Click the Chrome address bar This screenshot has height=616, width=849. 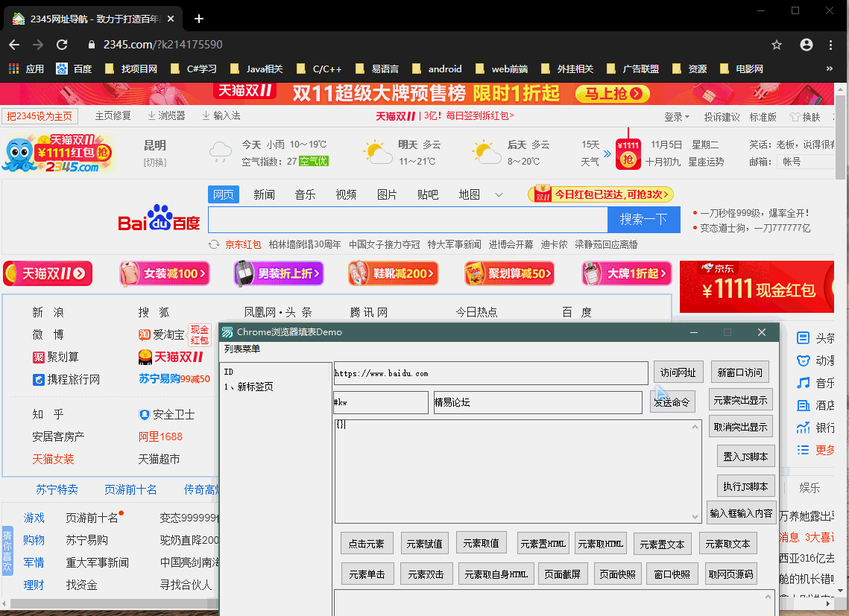pos(423,45)
